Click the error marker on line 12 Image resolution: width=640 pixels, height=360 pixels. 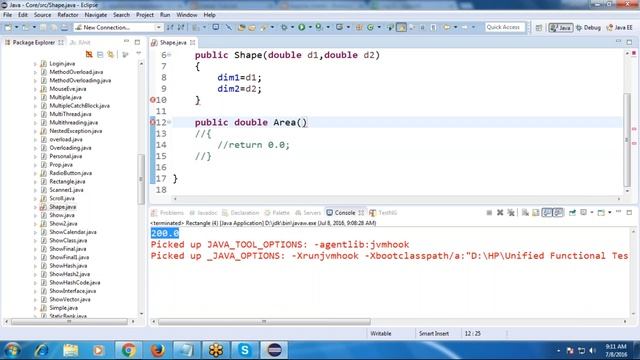tap(153, 122)
